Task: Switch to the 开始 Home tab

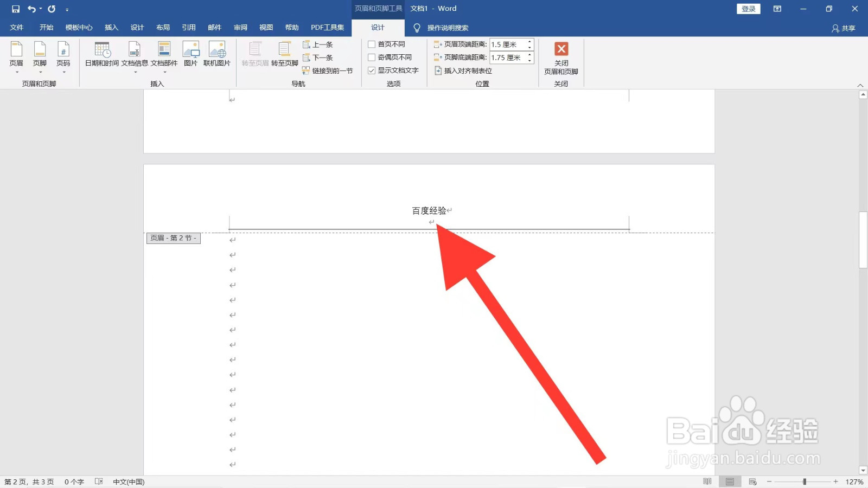Action: 46,28
